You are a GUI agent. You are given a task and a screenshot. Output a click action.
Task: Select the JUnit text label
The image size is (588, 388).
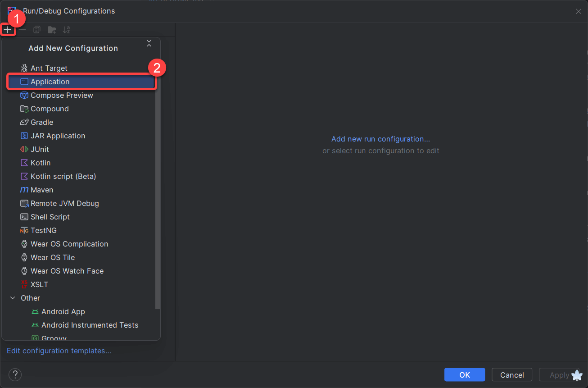40,149
